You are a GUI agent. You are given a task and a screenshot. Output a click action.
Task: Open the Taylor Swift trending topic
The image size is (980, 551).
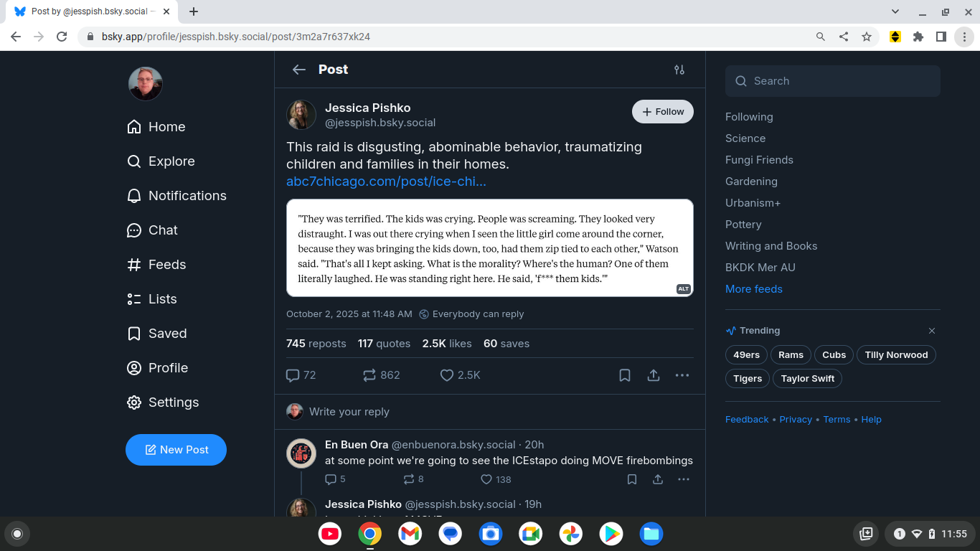(807, 379)
